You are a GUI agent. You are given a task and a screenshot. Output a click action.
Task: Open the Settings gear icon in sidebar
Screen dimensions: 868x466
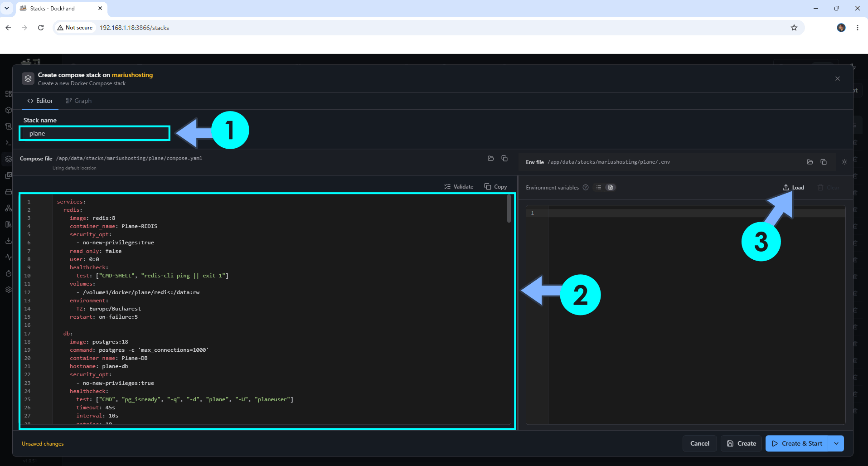[8, 290]
